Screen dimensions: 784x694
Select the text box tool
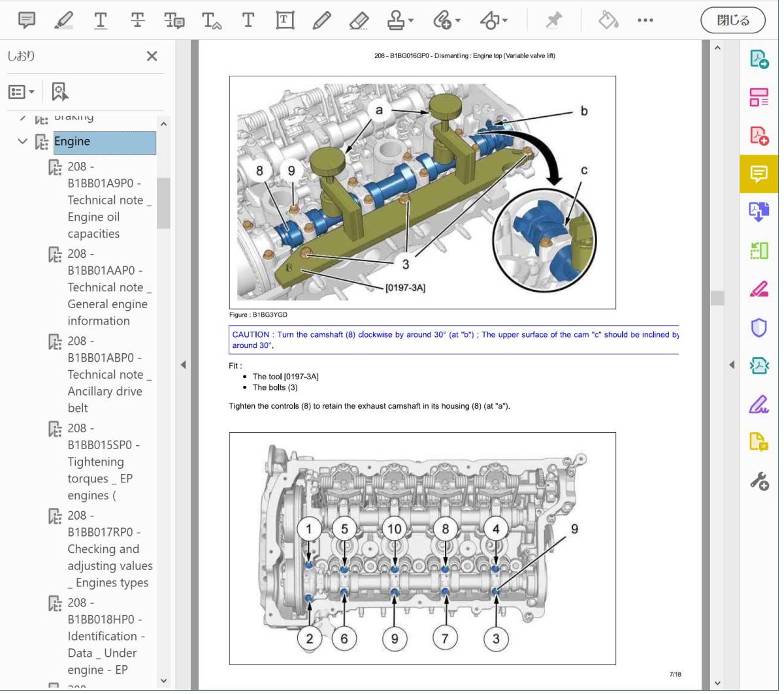[x=284, y=20]
